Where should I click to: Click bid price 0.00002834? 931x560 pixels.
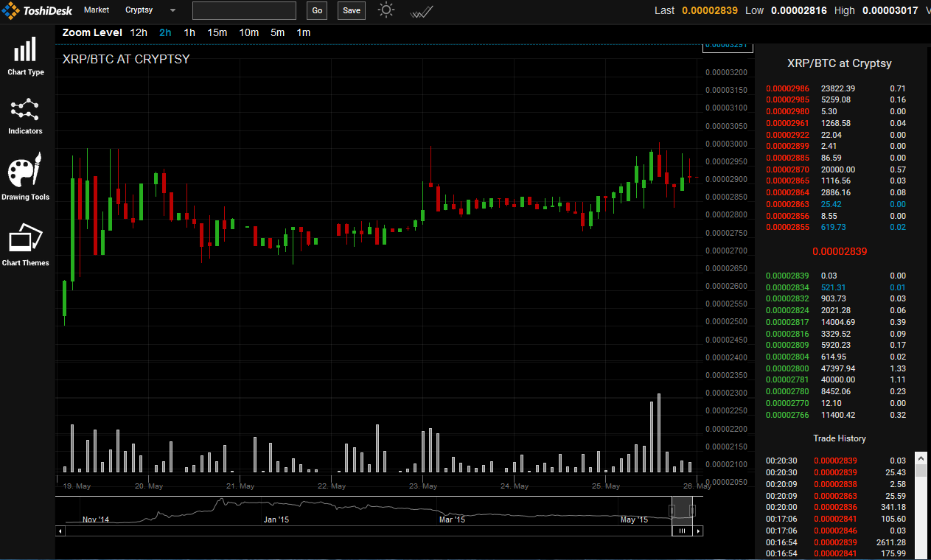pyautogui.click(x=787, y=287)
